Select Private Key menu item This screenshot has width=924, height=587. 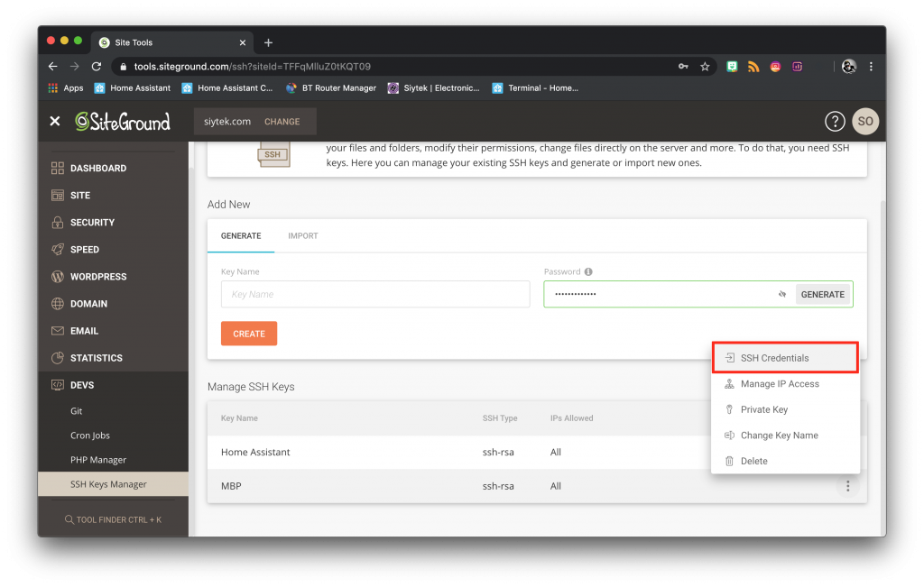tap(785, 409)
